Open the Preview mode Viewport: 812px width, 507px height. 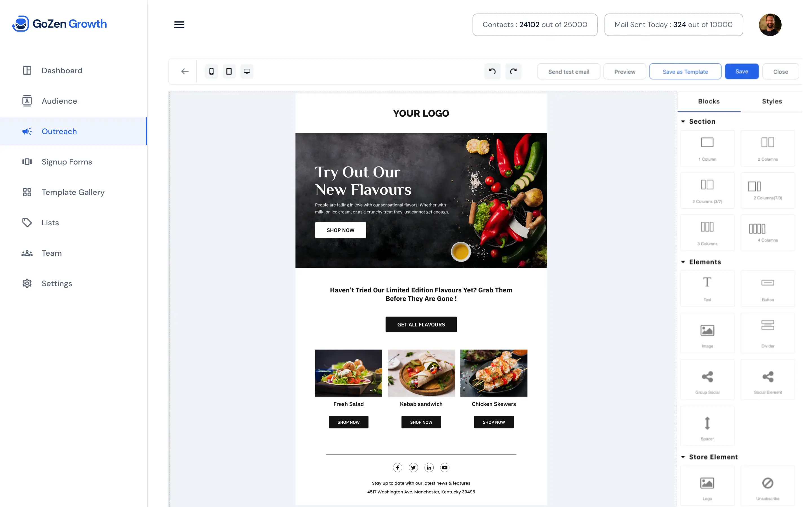coord(624,71)
